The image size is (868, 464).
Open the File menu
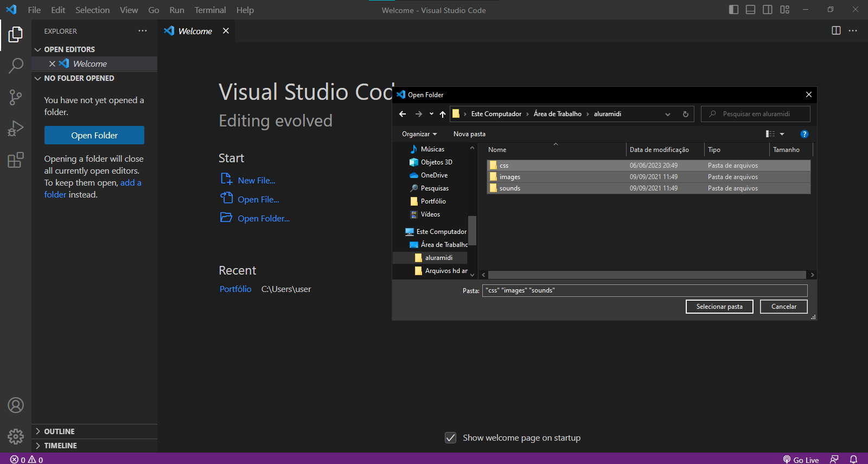point(34,10)
